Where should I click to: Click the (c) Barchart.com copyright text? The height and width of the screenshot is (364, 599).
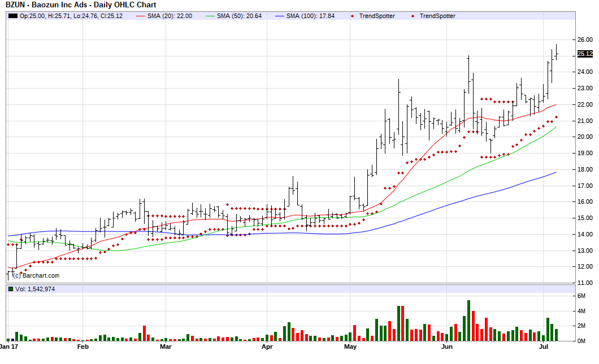36,275
